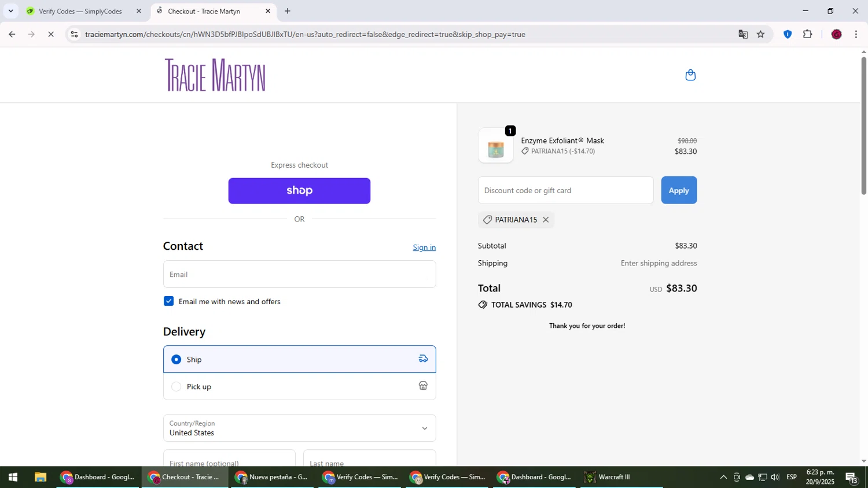Open the notification center icon
The height and width of the screenshot is (488, 868).
tap(852, 478)
